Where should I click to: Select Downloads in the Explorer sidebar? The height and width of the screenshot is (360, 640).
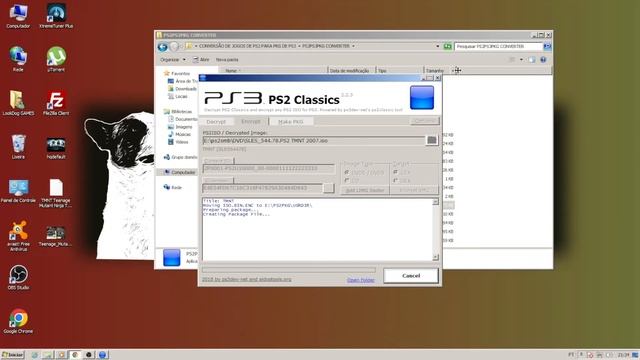[182, 89]
